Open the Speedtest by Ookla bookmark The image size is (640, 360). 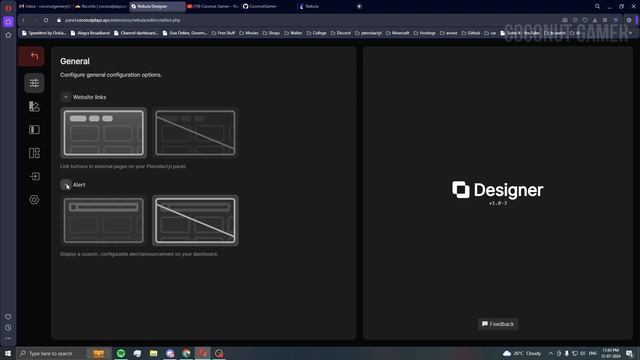tap(44, 33)
